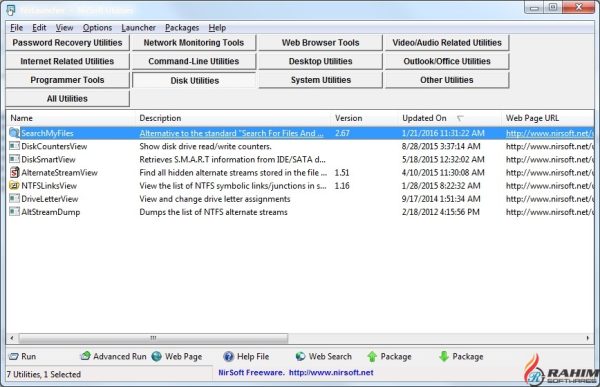
Task: Select the AlternateStreamView entry name
Action: 59,173
